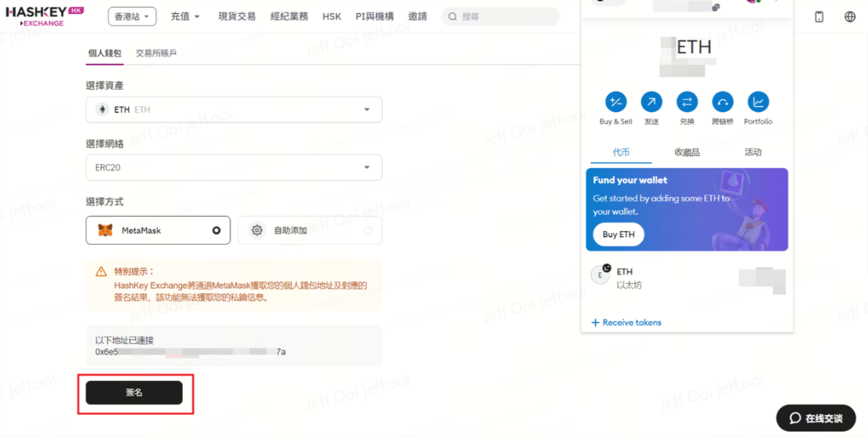Open the MetaMask Portfolio icon
The height and width of the screenshot is (444, 868).
pos(758,102)
